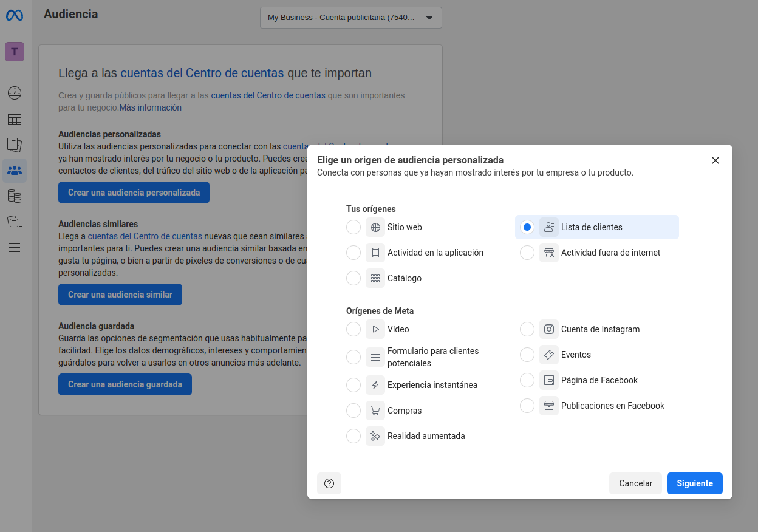Image resolution: width=758 pixels, height=532 pixels.
Task: Open the ads reporting pages icon
Action: 15,145
